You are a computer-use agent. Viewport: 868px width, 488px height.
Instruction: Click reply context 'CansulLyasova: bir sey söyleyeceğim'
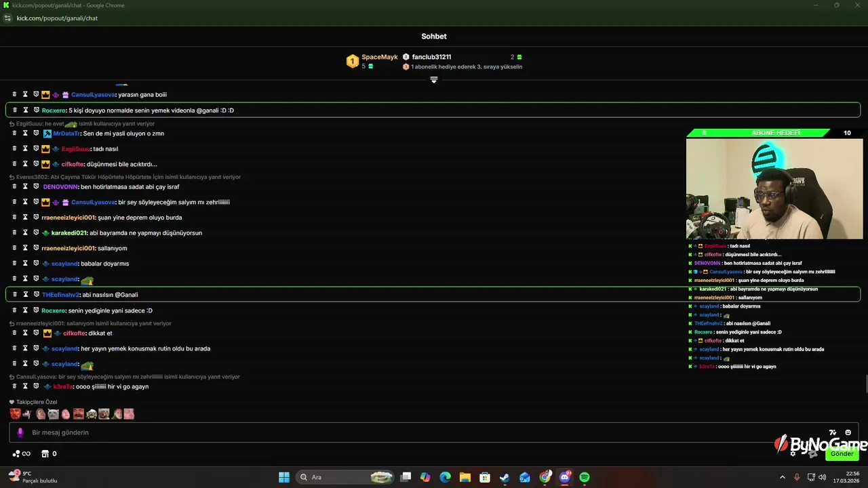point(125,376)
